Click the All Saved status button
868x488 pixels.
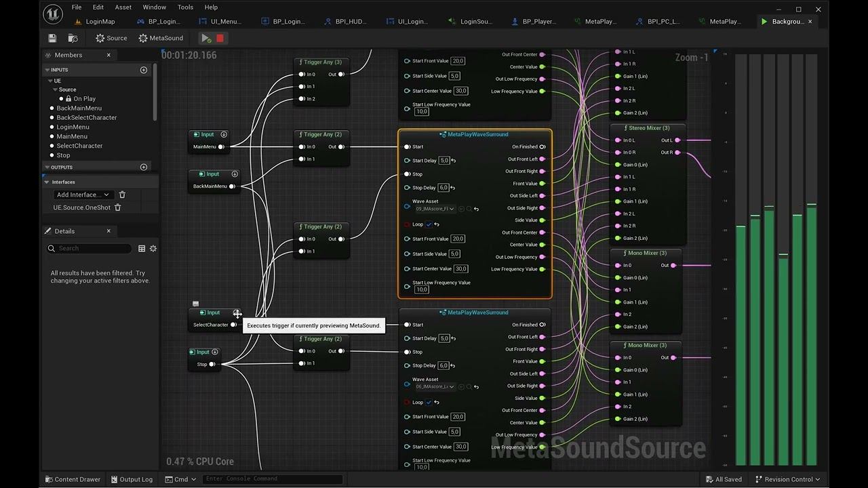point(723,479)
